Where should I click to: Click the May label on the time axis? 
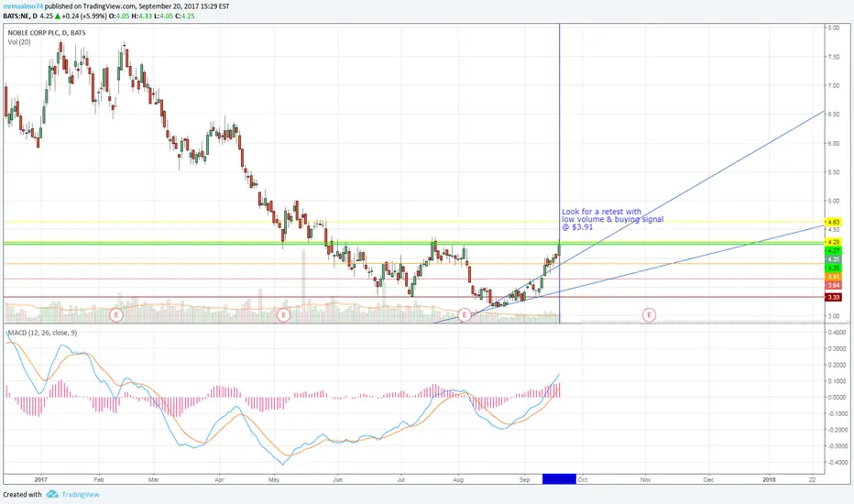point(274,480)
